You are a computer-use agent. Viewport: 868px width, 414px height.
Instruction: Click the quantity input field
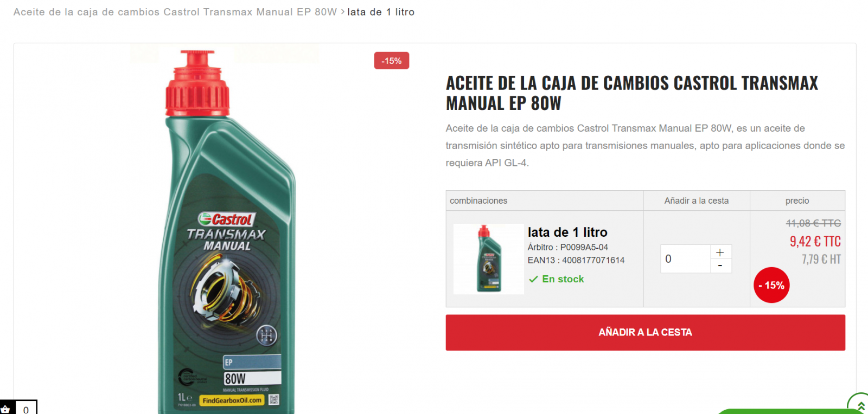[686, 259]
